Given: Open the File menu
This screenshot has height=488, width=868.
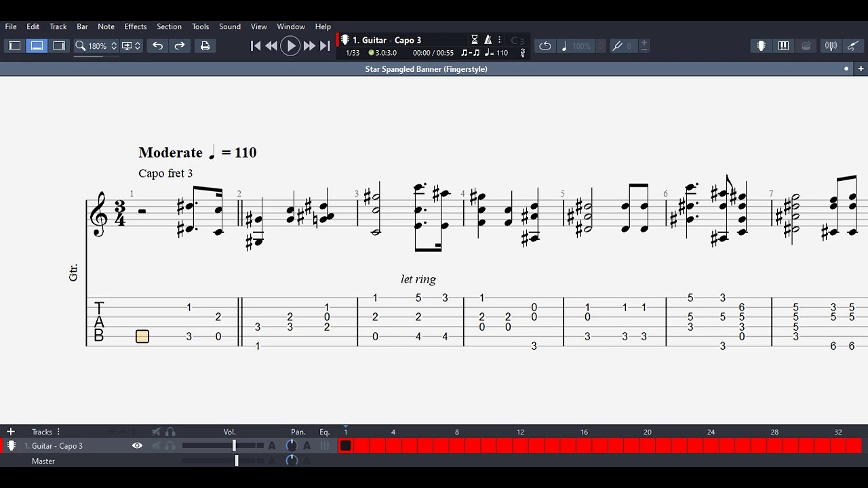Looking at the screenshot, I should (x=11, y=26).
